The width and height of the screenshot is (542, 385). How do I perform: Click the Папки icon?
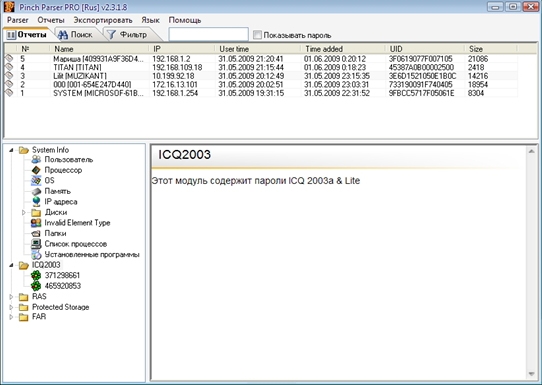pyautogui.click(x=36, y=233)
